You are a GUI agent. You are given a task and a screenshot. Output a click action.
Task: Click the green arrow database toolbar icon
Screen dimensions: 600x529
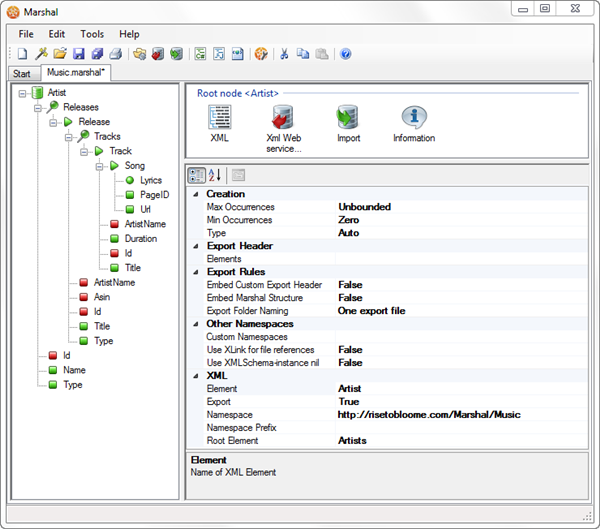pyautogui.click(x=176, y=54)
